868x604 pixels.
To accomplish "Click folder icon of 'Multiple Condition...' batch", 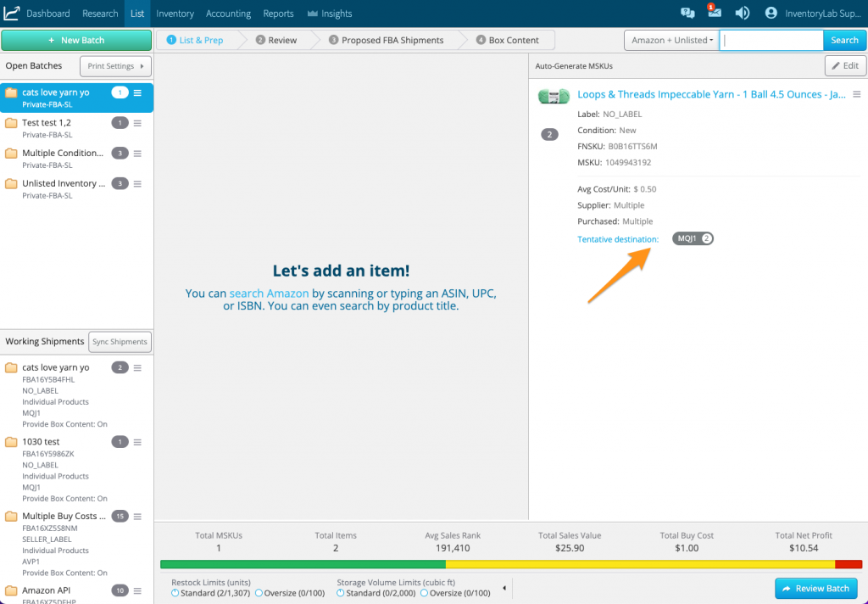I will click(11, 154).
